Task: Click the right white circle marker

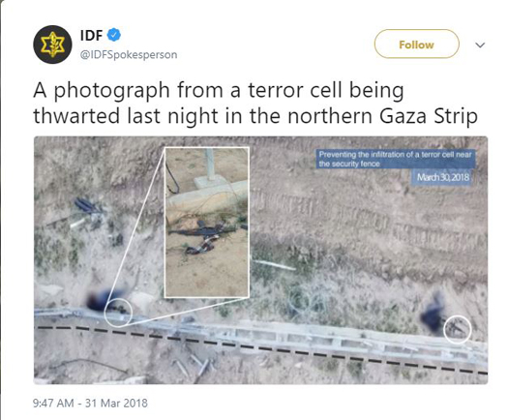Action: pos(457,329)
